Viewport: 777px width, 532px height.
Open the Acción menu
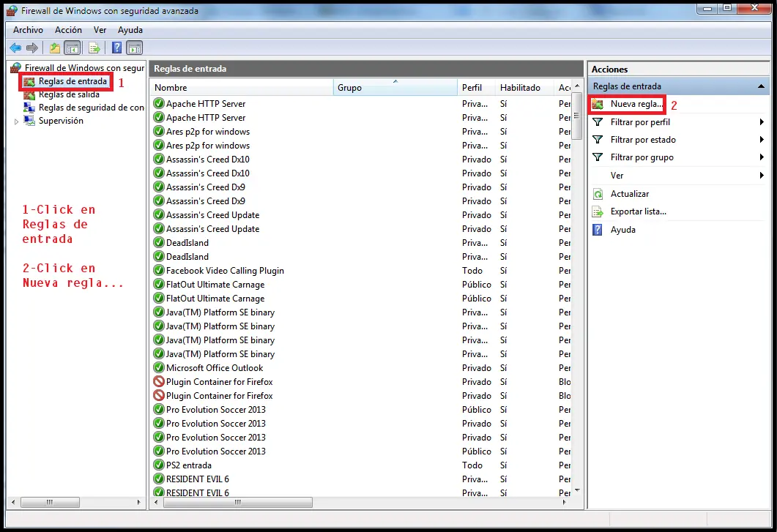[68, 30]
